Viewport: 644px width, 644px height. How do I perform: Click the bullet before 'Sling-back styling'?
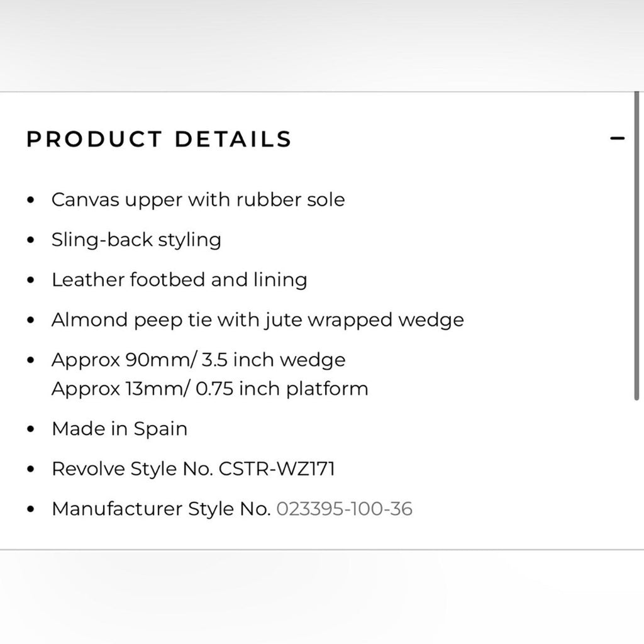pyautogui.click(x=31, y=241)
